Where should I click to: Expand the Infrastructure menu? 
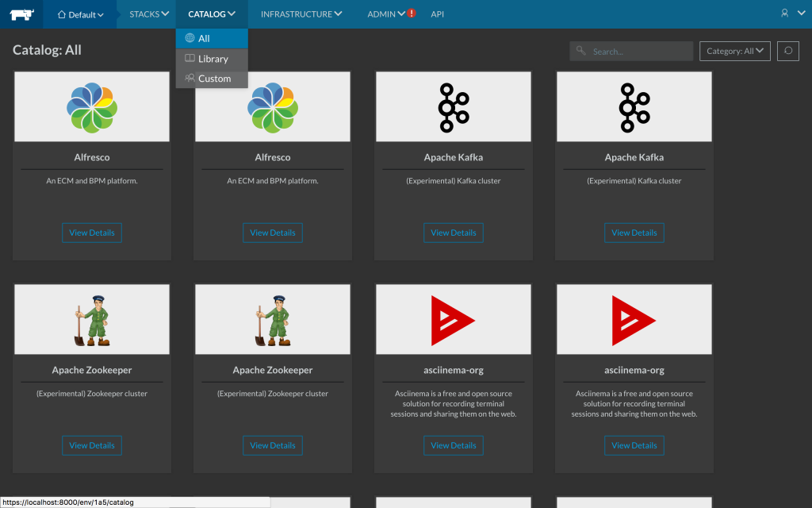tap(301, 14)
